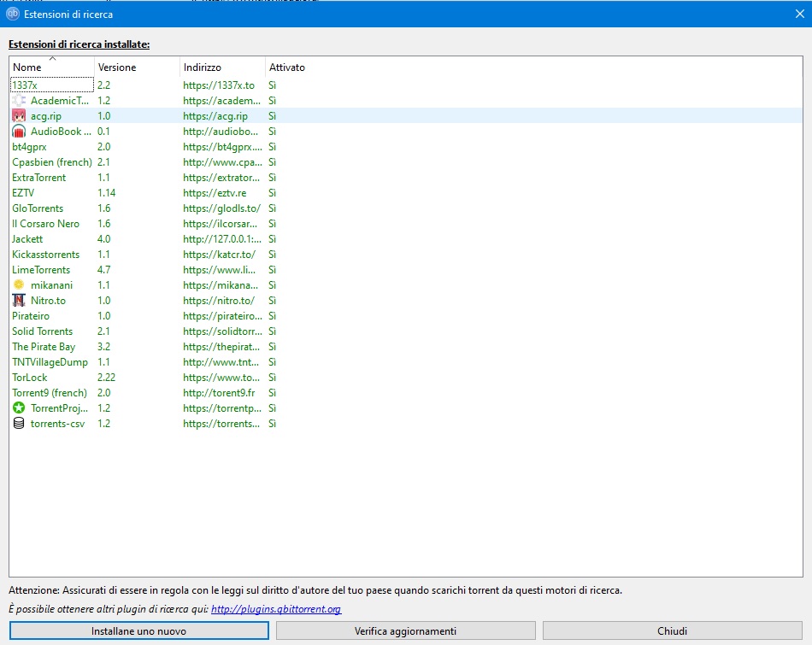Screen dimensions: 812x645
Task: Click the Nitro.to plugin icon
Action: point(19,300)
